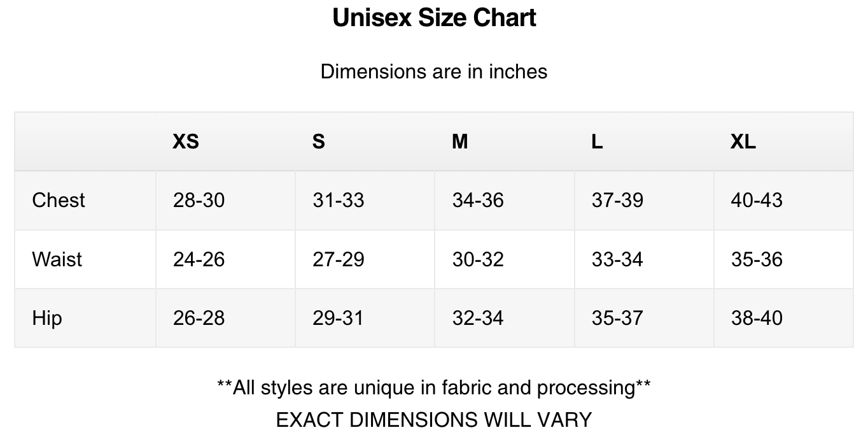Viewport: 868px width, 437px height.
Task: Click the Dimensions are in inches text
Action: click(x=434, y=71)
